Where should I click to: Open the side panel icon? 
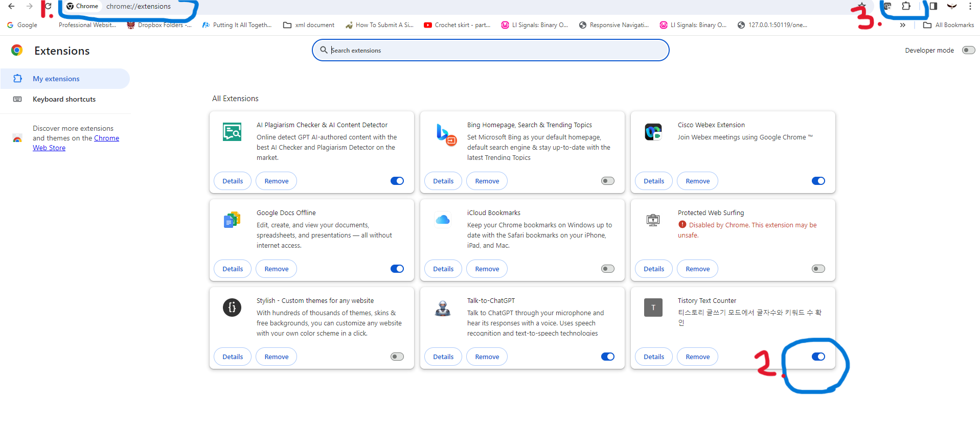click(x=933, y=6)
